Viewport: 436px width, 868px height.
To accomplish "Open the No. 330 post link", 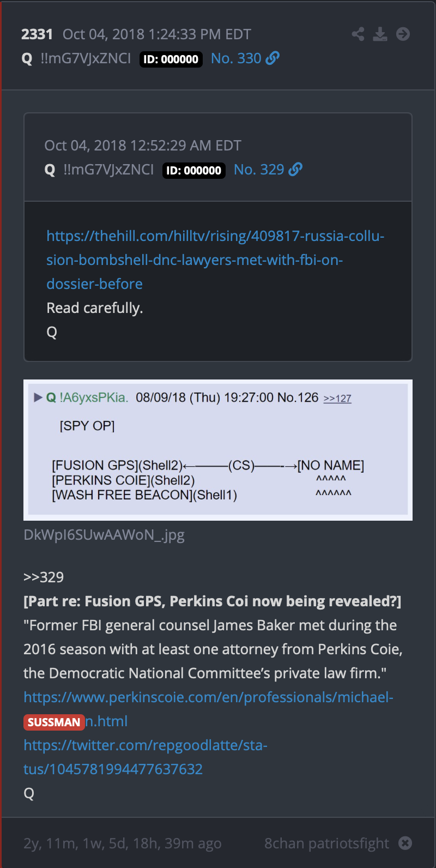I will pyautogui.click(x=236, y=58).
